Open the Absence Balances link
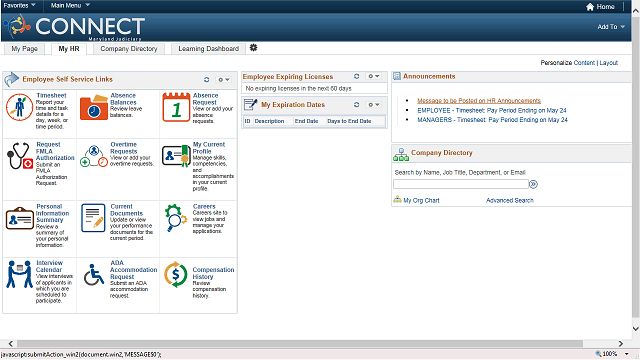 (123, 99)
